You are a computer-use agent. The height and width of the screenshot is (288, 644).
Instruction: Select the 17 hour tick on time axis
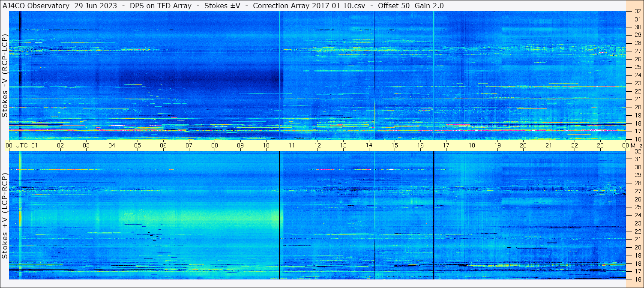446,145
